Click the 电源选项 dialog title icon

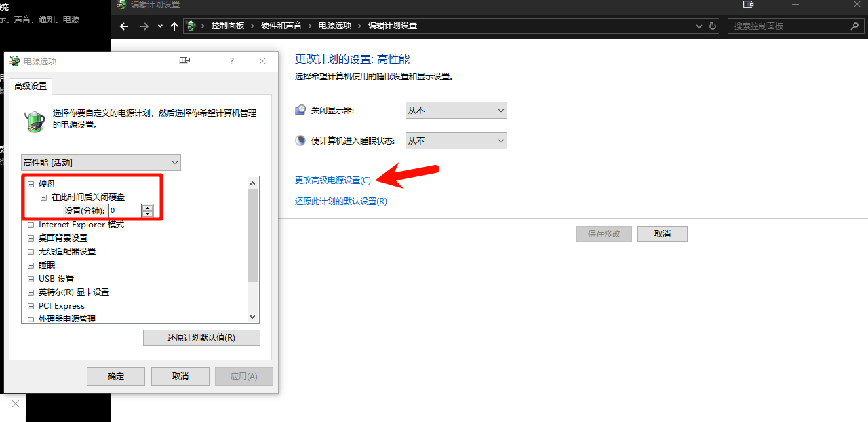pyautogui.click(x=15, y=61)
